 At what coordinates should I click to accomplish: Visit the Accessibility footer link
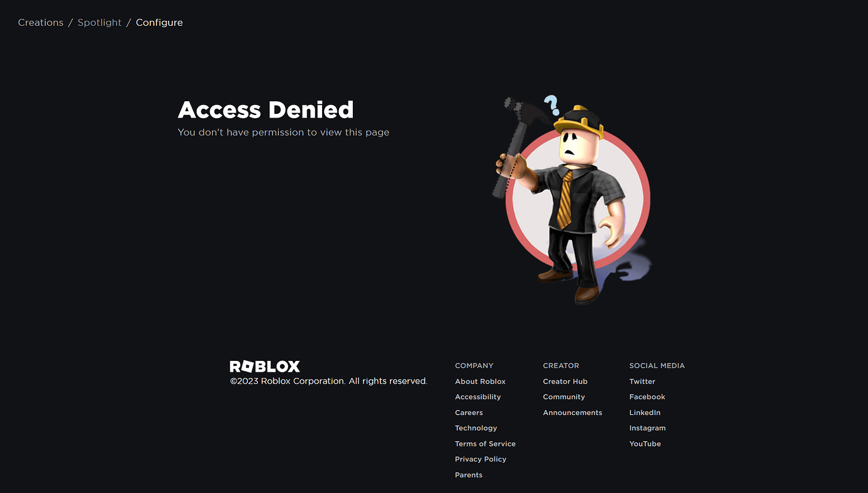tap(478, 397)
